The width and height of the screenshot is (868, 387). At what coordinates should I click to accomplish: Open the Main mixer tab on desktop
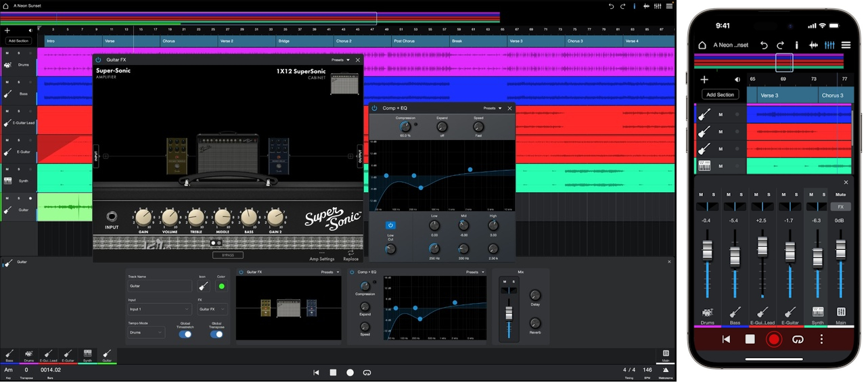coord(666,356)
